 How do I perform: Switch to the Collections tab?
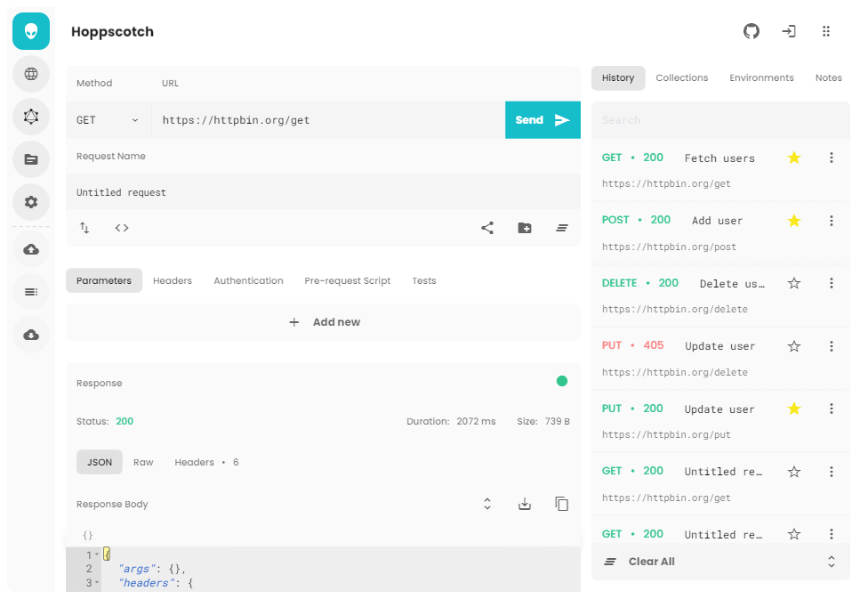[681, 77]
